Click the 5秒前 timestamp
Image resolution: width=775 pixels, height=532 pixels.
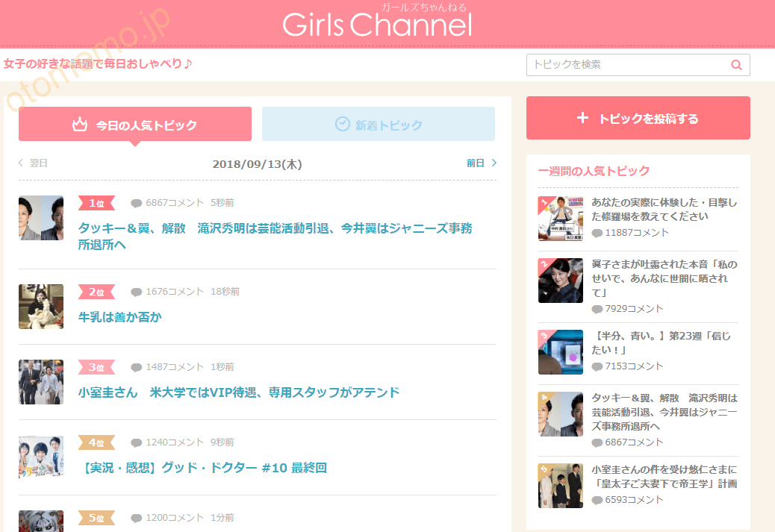coord(222,203)
